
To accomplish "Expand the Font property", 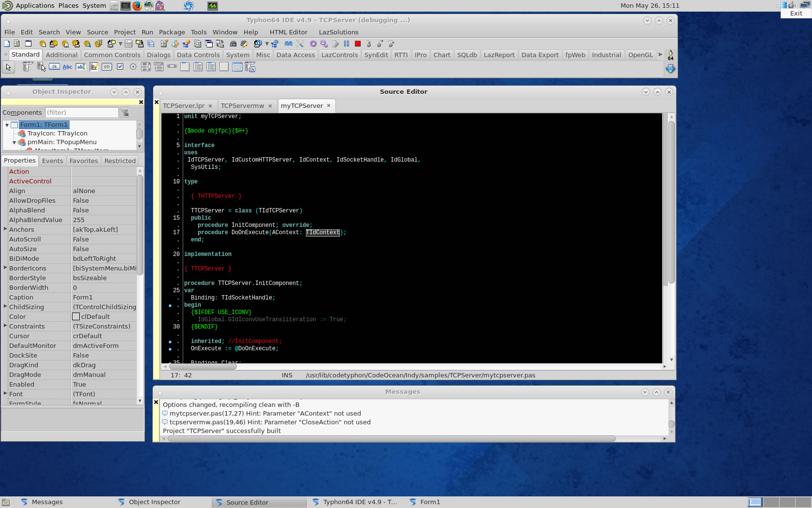I will coord(5,393).
